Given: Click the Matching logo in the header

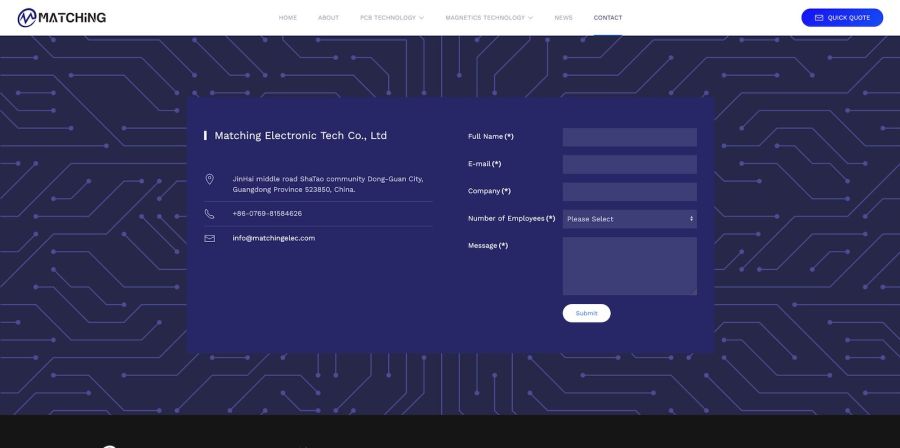Looking at the screenshot, I should pos(62,17).
